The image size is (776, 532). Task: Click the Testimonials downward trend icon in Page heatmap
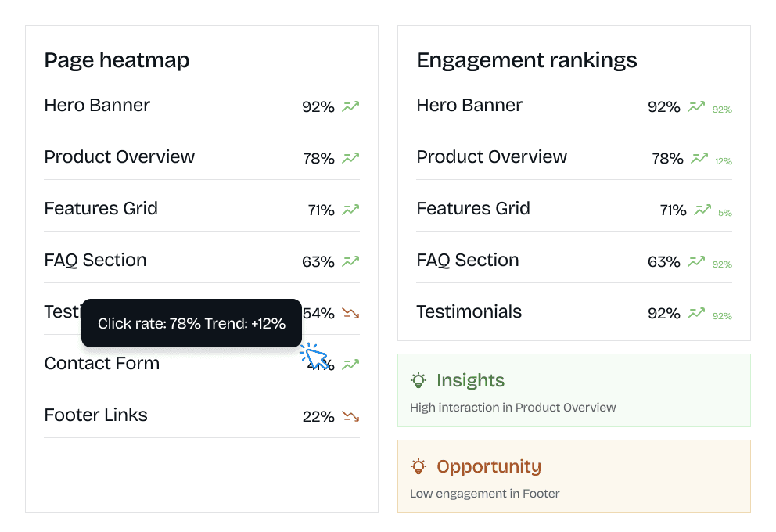tap(350, 313)
